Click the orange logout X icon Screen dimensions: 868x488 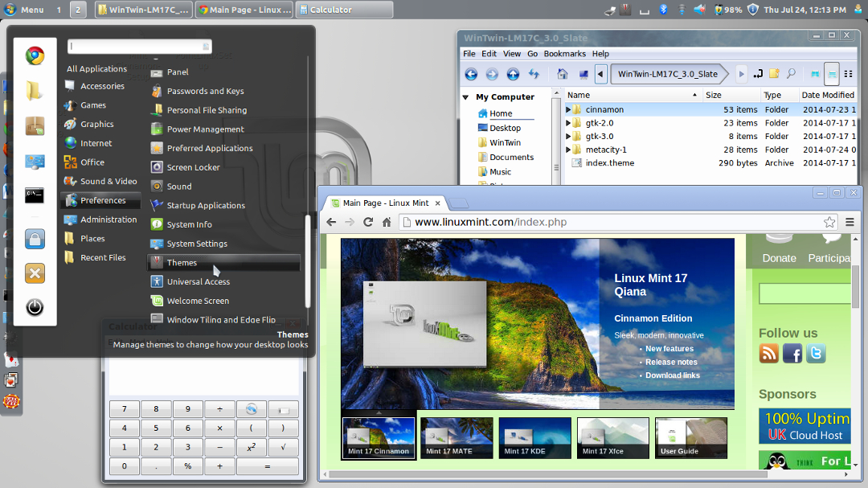pos(35,273)
